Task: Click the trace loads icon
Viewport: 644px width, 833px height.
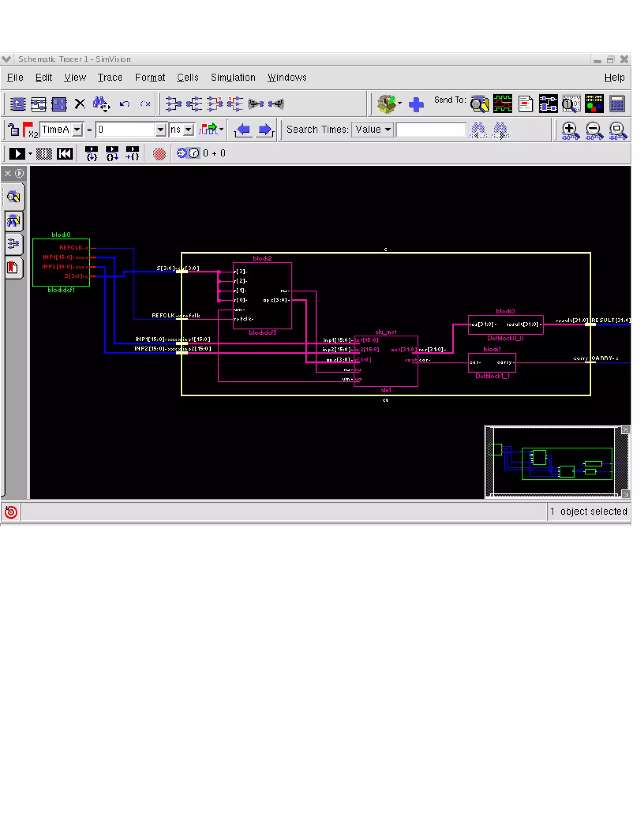Action: coord(194,104)
